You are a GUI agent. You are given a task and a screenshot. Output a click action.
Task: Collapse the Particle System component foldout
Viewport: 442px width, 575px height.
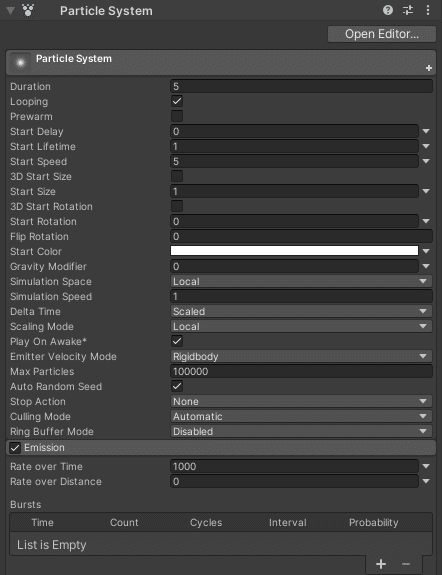point(10,10)
